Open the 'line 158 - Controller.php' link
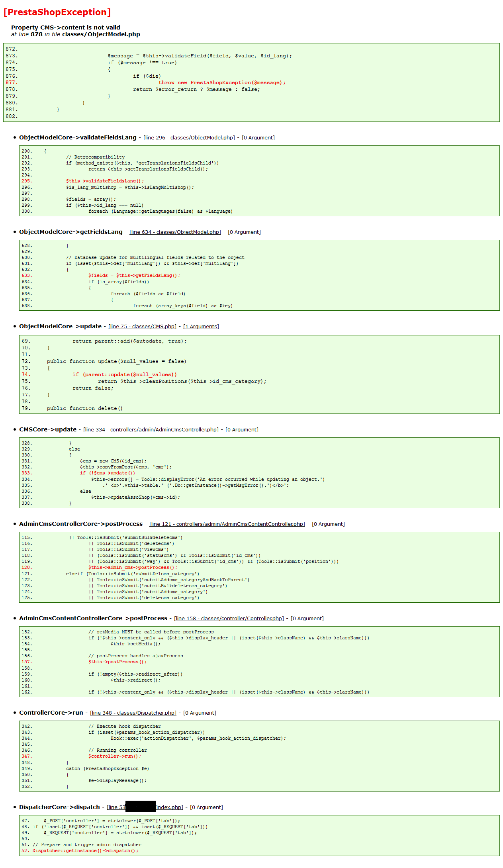Screen dimensions: 503x868 (229, 619)
